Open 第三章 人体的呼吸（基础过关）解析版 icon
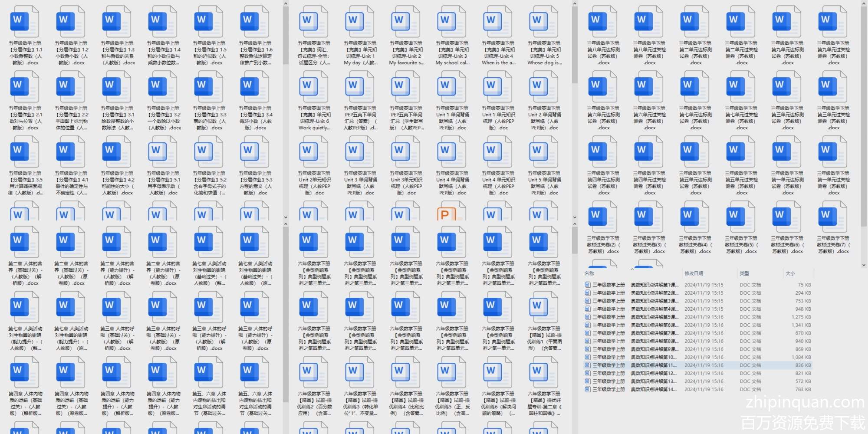This screenshot has width=868, height=434. 117,307
